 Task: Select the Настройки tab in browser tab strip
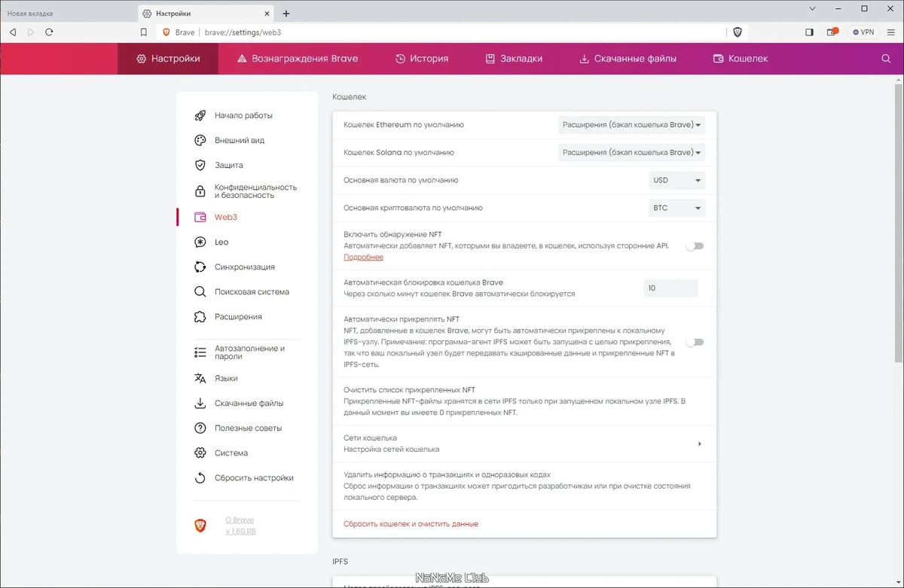click(x=206, y=14)
